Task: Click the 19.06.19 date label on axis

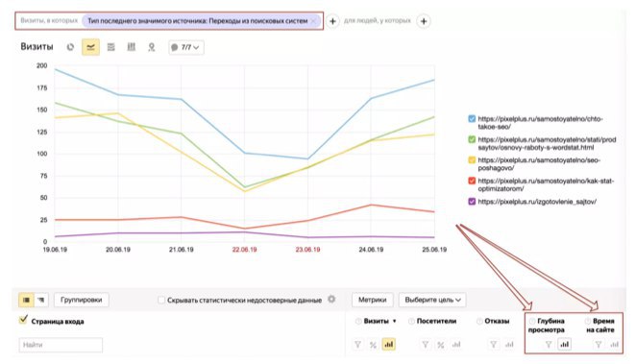Action: click(55, 250)
